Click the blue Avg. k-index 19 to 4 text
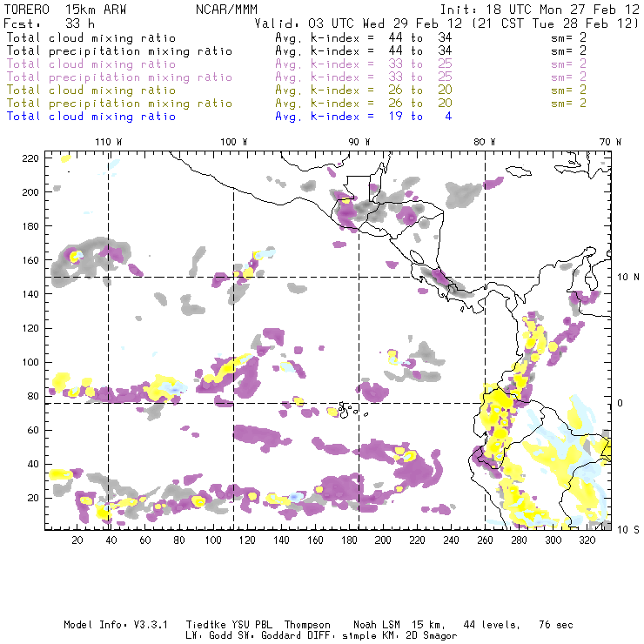The image size is (644, 644). click(363, 117)
